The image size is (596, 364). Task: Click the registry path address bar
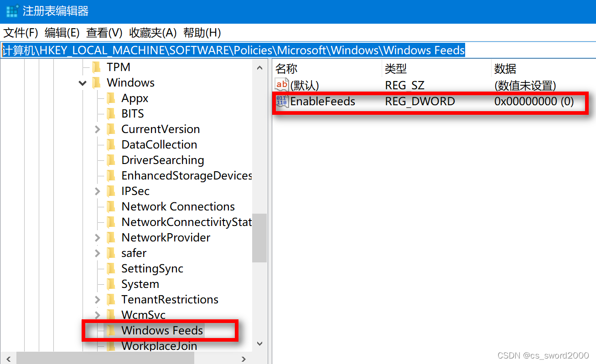tap(298, 50)
